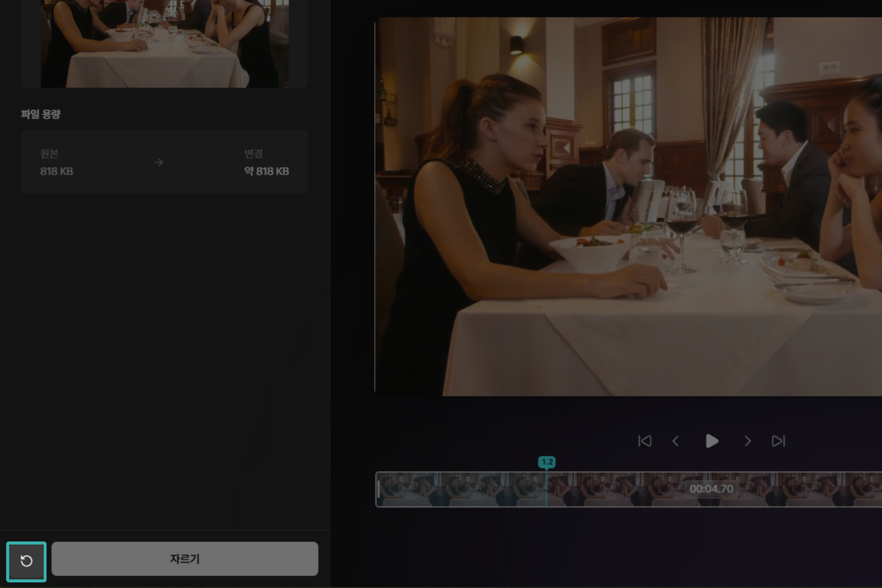Click the small preview thumbnail in left panel
882x588 pixels.
tap(165, 43)
